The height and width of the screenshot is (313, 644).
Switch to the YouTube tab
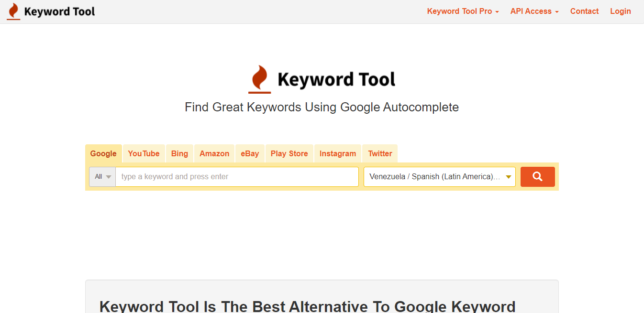pyautogui.click(x=144, y=153)
